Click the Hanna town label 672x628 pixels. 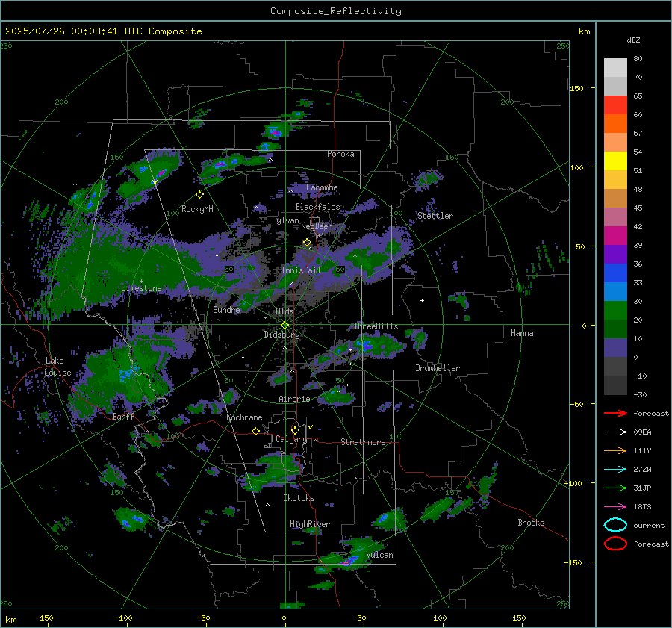[522, 333]
